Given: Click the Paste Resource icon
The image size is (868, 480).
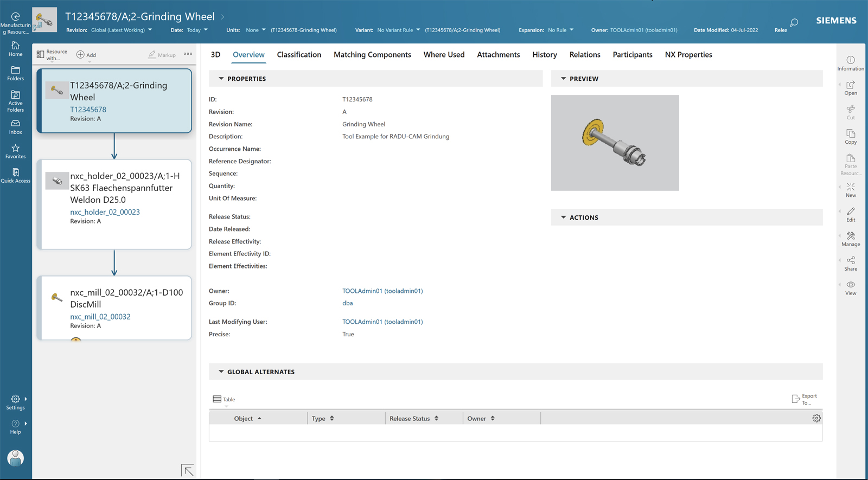Looking at the screenshot, I should pos(850,164).
